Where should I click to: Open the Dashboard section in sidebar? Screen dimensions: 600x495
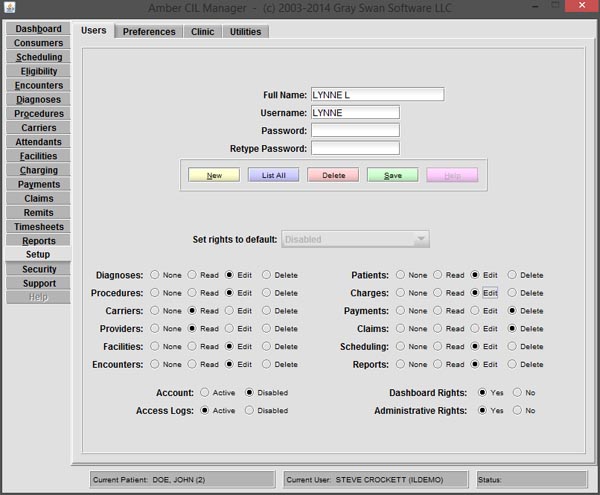[38, 29]
